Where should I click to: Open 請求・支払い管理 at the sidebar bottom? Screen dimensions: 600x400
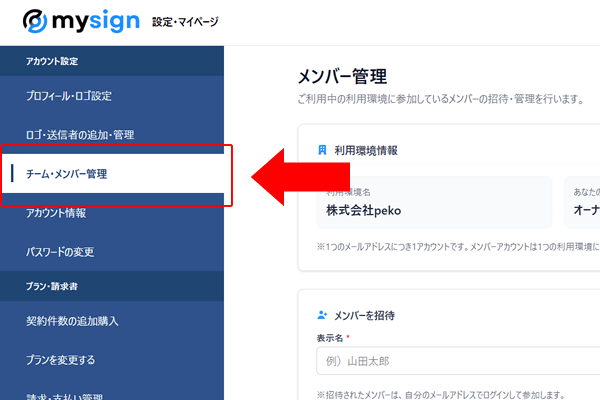coord(64,396)
